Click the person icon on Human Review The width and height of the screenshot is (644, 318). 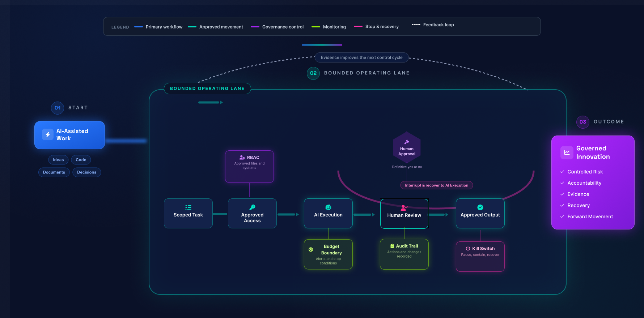[x=404, y=208]
